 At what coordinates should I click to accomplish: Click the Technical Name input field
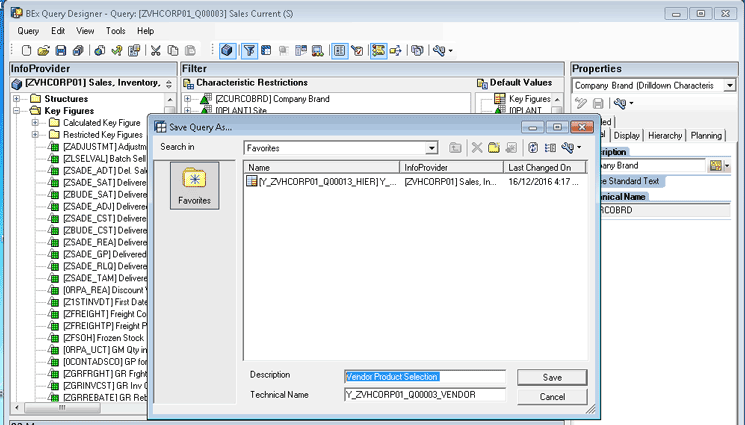click(426, 395)
